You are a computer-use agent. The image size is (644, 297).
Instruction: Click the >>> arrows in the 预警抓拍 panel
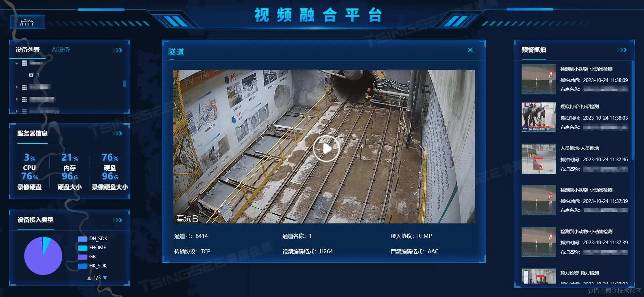coord(622,50)
